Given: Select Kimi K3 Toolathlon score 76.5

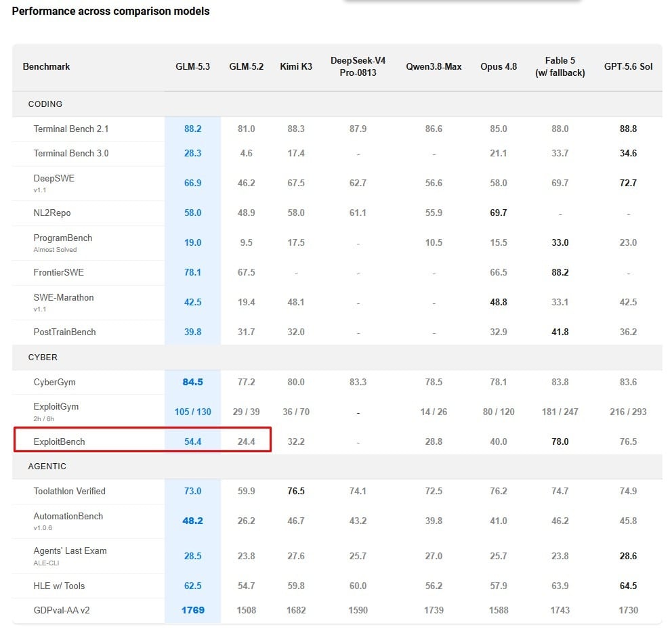Looking at the screenshot, I should (x=296, y=491).
